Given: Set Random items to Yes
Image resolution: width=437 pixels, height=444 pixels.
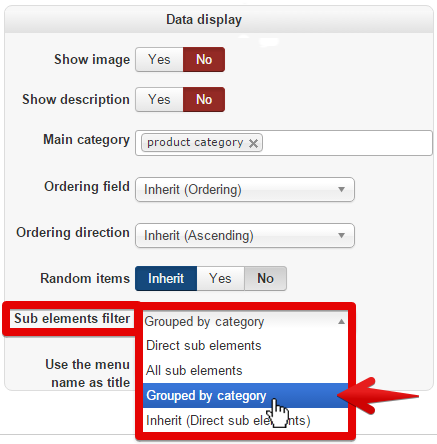Looking at the screenshot, I should 221,278.
